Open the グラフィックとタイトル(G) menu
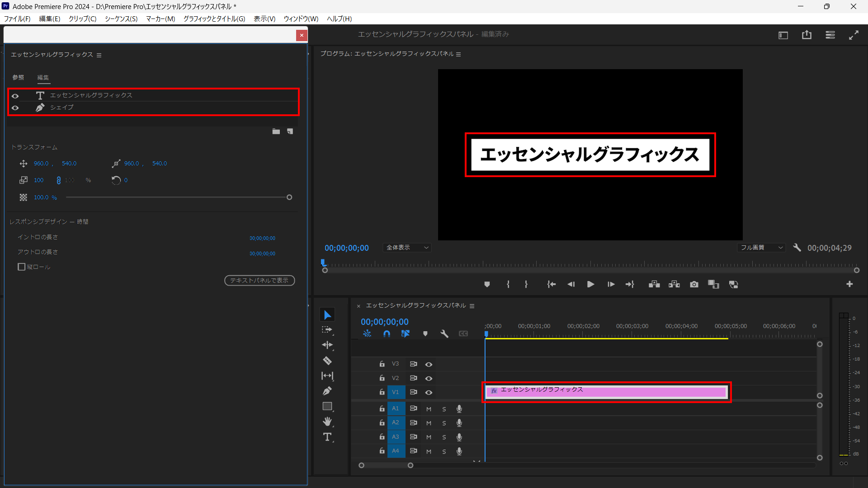 pos(214,19)
